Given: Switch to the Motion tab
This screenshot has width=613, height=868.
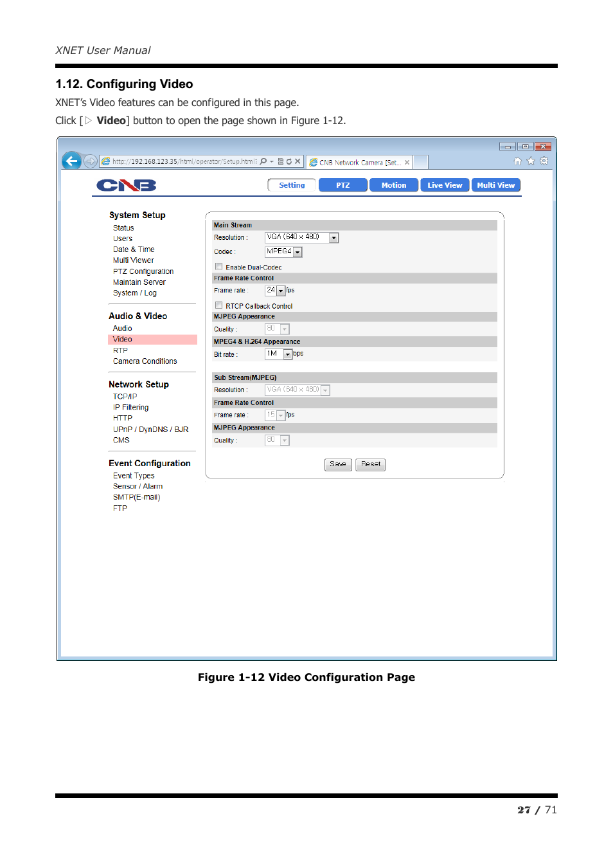Looking at the screenshot, I should [x=394, y=185].
